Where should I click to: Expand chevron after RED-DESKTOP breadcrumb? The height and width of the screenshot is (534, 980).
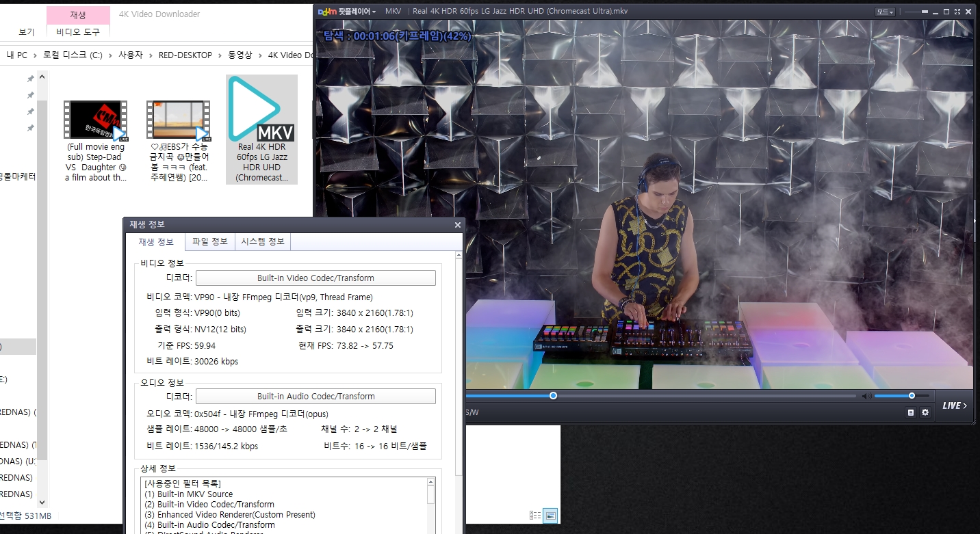click(220, 55)
